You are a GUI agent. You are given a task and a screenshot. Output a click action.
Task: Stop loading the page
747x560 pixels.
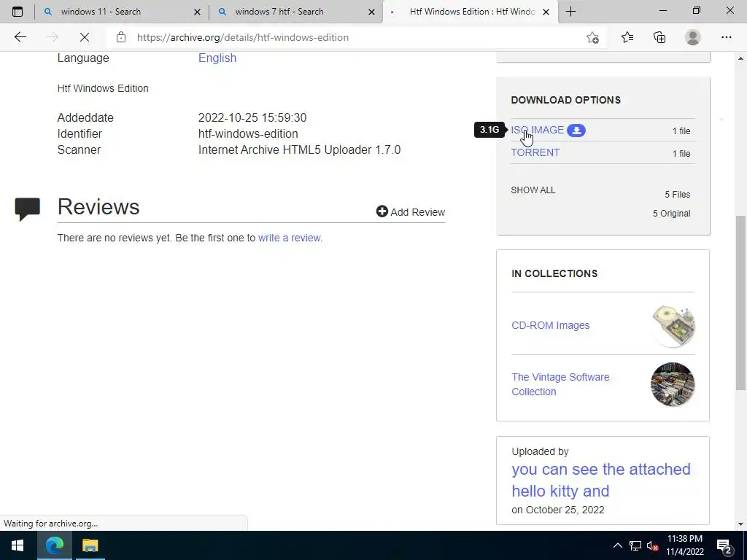pyautogui.click(x=85, y=37)
